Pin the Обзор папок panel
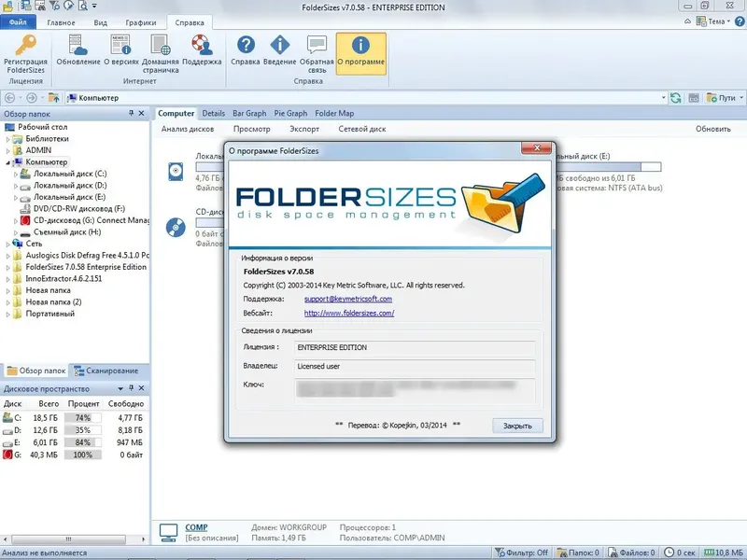The width and height of the screenshot is (747, 560). click(131, 113)
